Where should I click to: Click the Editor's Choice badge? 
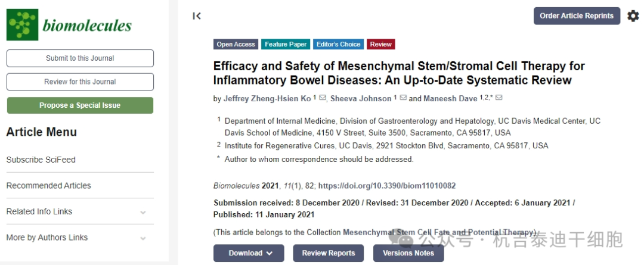coord(338,44)
